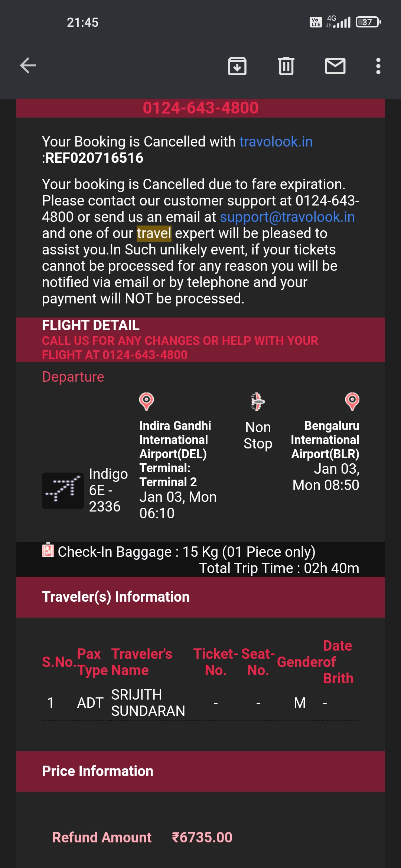Tap the Non Stop airplane icon
Viewport: 401px width, 868px height.
pyautogui.click(x=257, y=401)
